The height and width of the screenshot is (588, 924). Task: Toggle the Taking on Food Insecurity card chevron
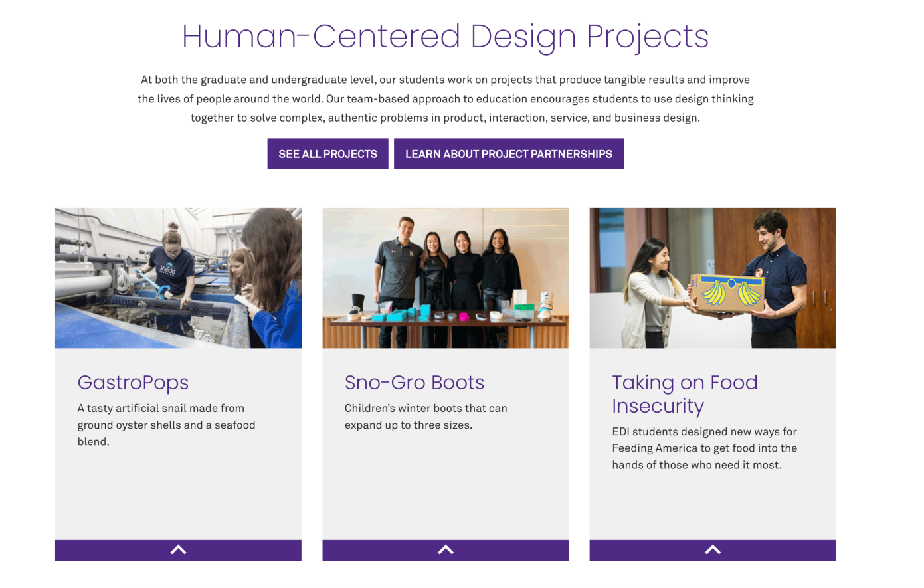713,550
